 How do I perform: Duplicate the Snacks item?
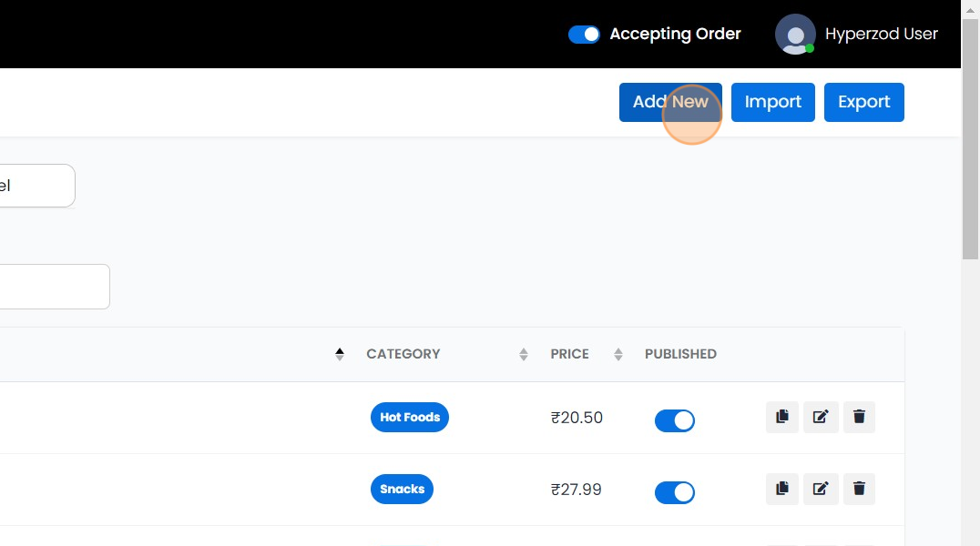[x=781, y=489]
